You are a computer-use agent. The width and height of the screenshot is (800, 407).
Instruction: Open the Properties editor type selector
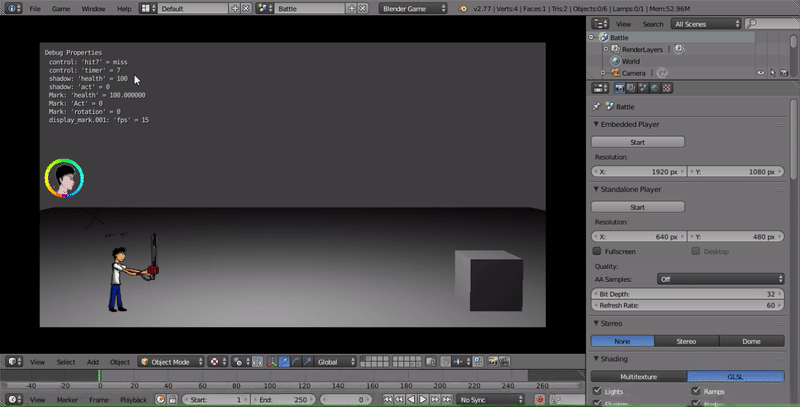600,88
